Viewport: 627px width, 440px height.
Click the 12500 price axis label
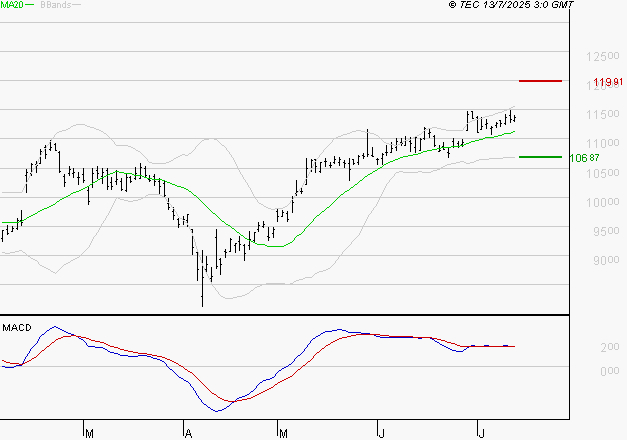click(603, 56)
